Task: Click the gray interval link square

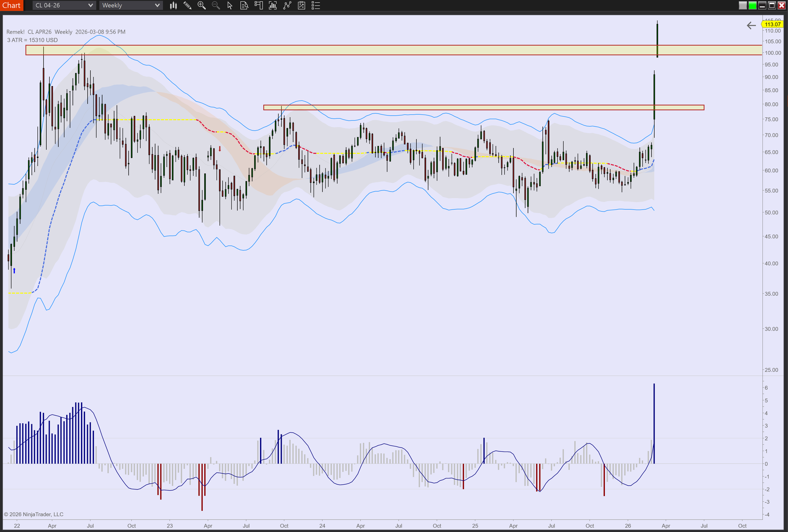Action: pos(743,5)
